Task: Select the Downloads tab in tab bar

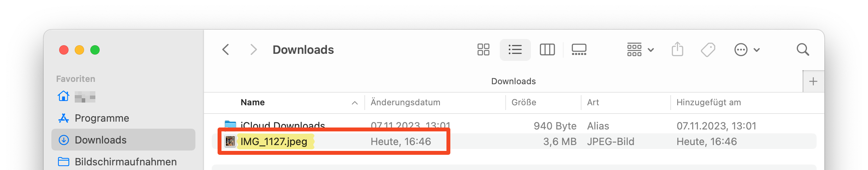Action: [513, 81]
